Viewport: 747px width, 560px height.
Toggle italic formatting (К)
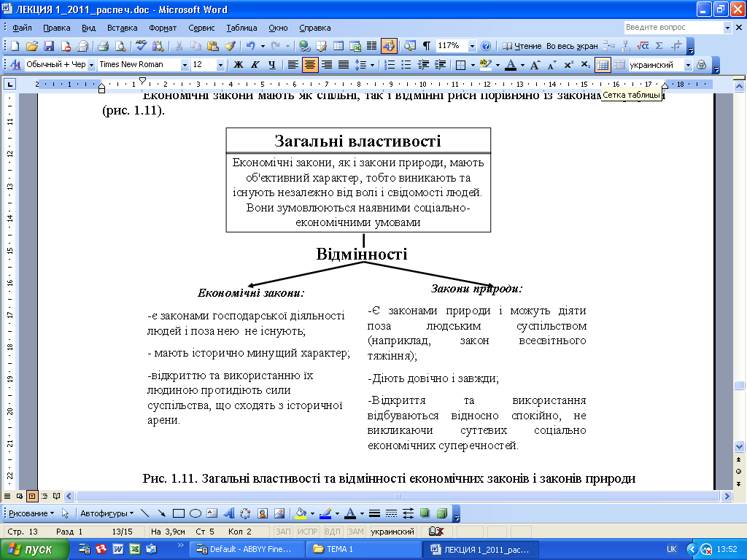point(255,65)
